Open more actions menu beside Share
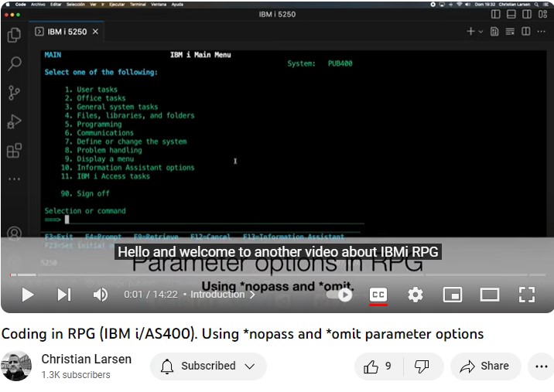Image resolution: width=554 pixels, height=392 pixels. [x=541, y=366]
